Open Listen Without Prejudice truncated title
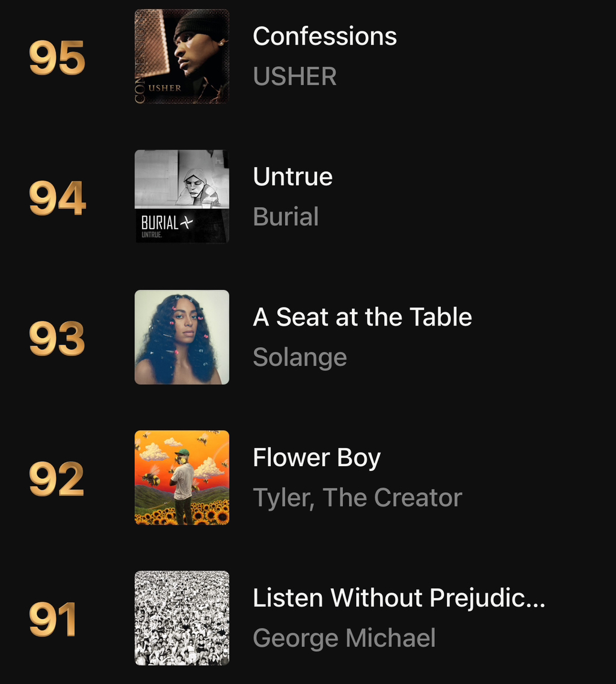Viewport: 616px width, 684px height. pos(399,598)
